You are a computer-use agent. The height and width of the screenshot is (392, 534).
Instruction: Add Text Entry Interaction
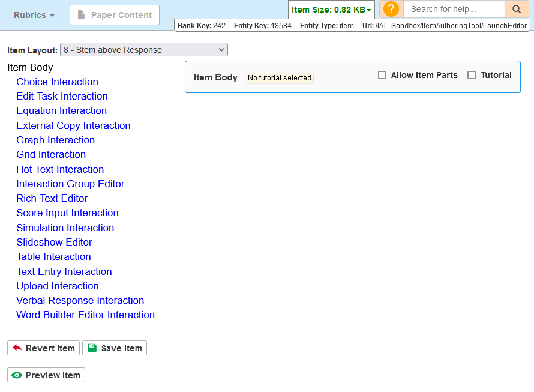click(x=64, y=271)
